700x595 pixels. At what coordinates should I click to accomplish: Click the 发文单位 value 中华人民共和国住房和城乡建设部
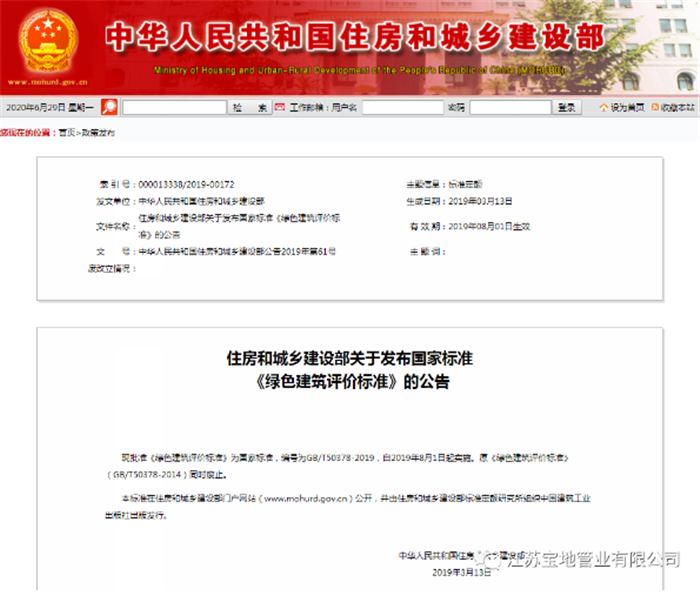201,201
